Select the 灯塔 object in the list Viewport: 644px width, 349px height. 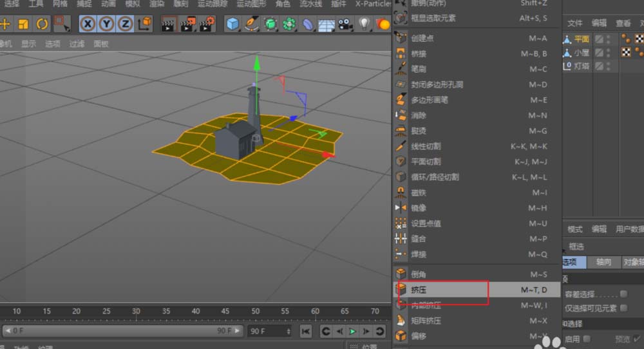[582, 66]
